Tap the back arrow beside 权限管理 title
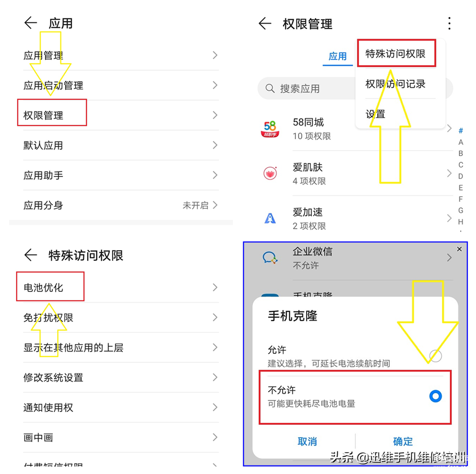476x474 pixels. [x=265, y=24]
